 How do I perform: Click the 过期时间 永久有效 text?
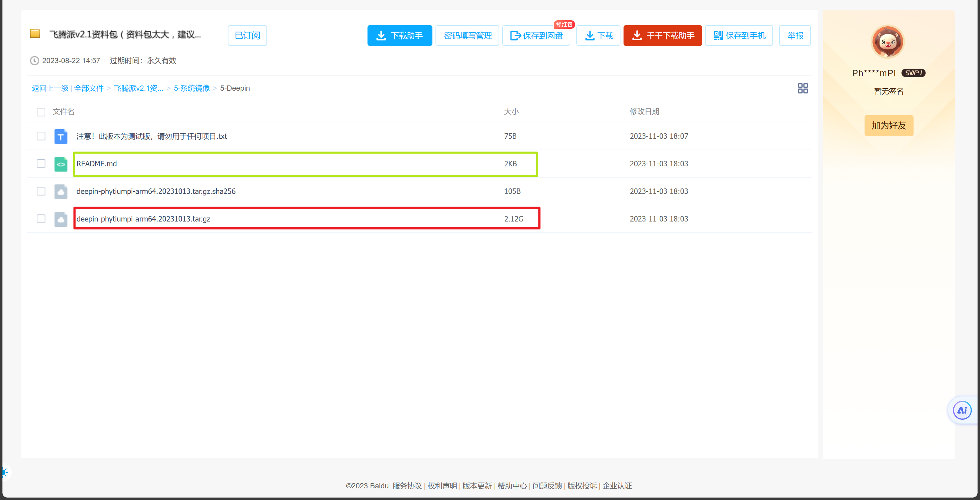(143, 60)
